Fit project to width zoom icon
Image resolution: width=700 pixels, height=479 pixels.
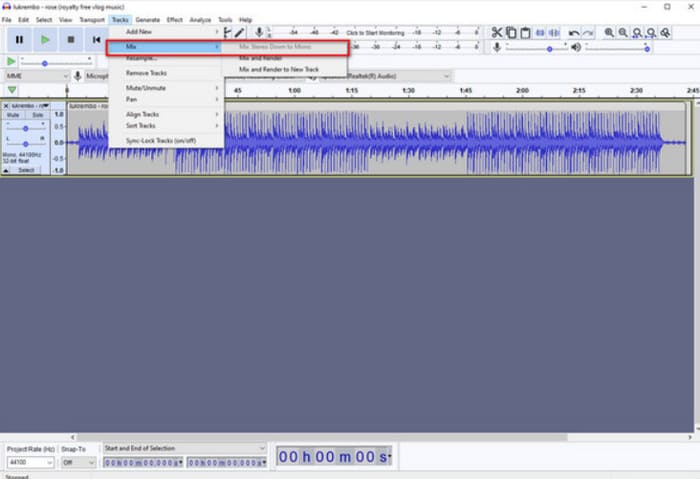point(651,33)
